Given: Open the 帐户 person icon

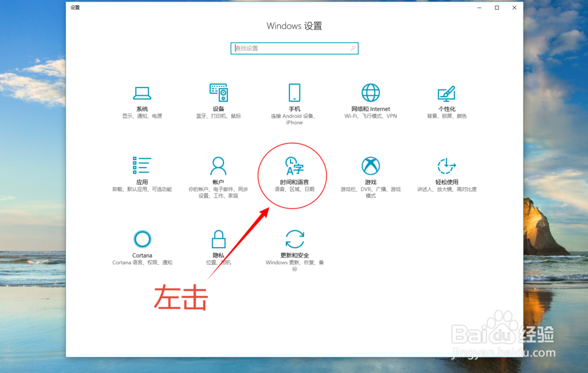Looking at the screenshot, I should point(218,166).
